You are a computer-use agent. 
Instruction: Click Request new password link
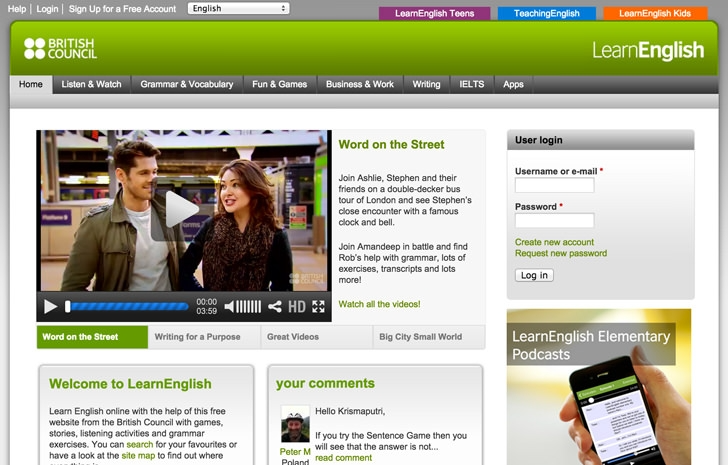(x=561, y=253)
